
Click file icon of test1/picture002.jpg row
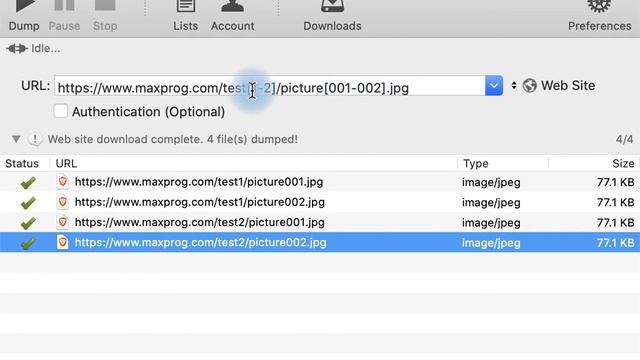pyautogui.click(x=62, y=202)
